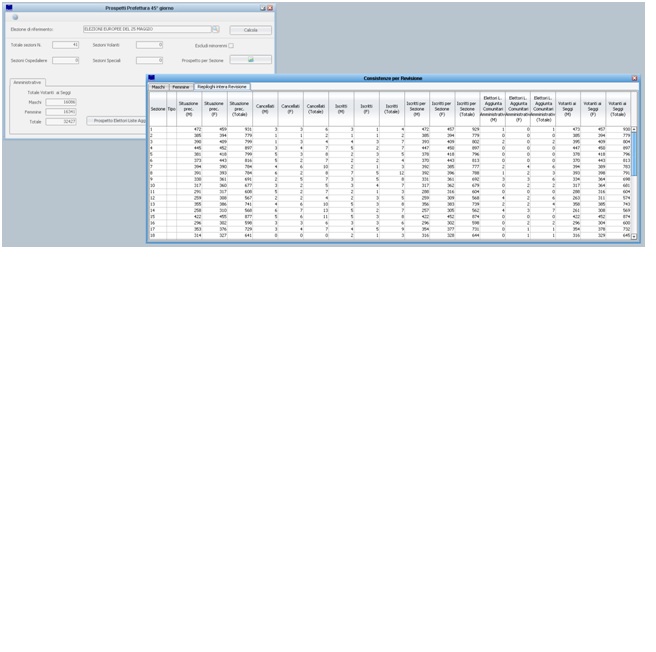The height and width of the screenshot is (652, 656).
Task: Click the Totale voters field
Action: tap(61, 121)
